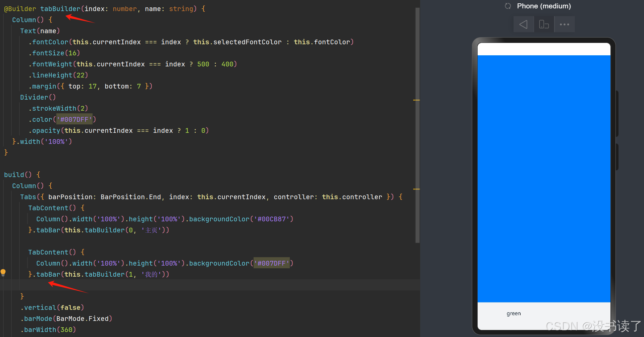The width and height of the screenshot is (644, 337).
Task: Click the build() method declaration
Action: [x=22, y=175]
